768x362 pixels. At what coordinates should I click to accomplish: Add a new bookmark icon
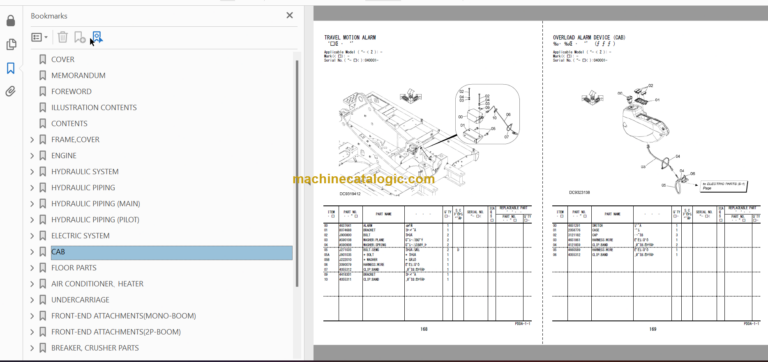79,37
